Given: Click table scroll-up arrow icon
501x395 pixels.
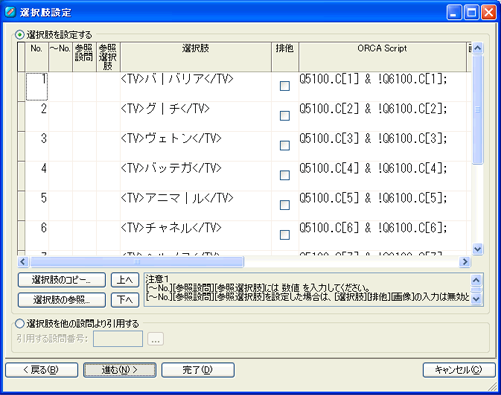Looking at the screenshot, I should (x=478, y=48).
